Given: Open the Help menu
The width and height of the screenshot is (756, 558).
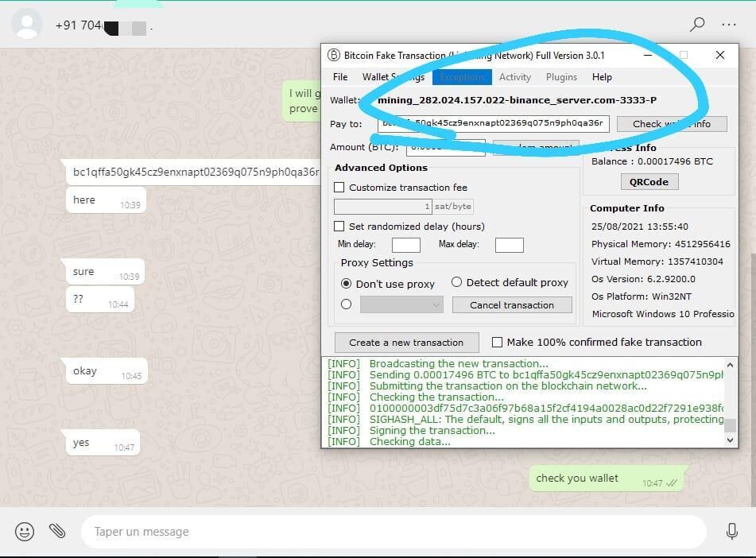Looking at the screenshot, I should 602,76.
